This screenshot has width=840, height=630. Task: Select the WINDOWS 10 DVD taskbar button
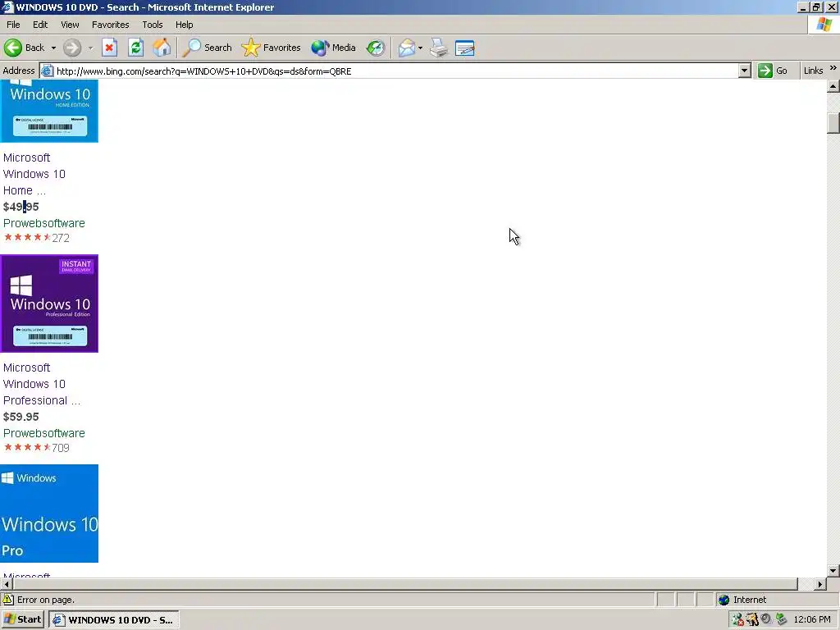tap(113, 620)
